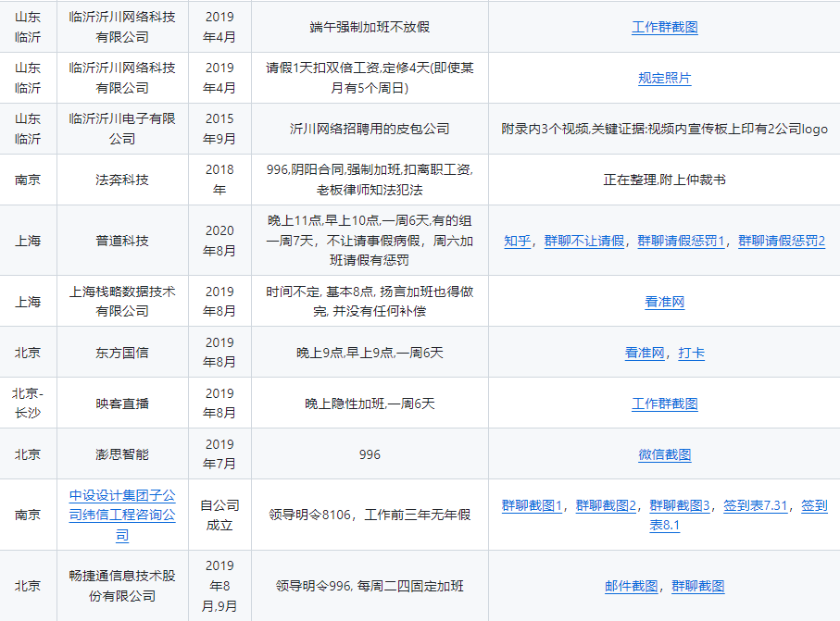Viewport: 840px width, 621px height.
Task: Click the 领导明令996 description text
Action: tap(370, 586)
